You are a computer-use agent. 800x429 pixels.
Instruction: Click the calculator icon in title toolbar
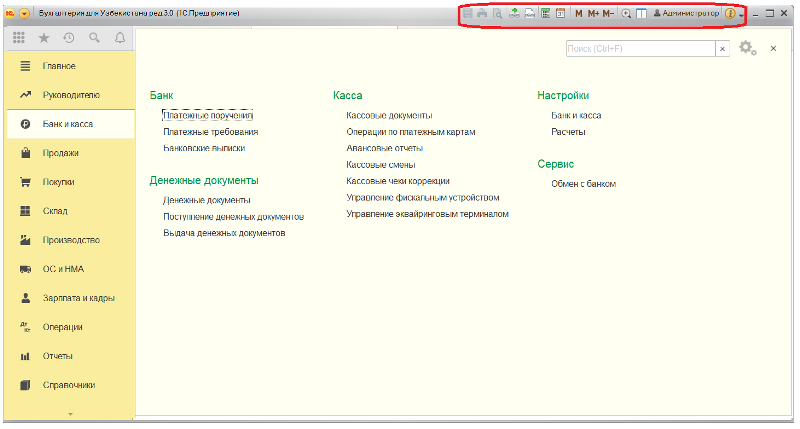545,14
